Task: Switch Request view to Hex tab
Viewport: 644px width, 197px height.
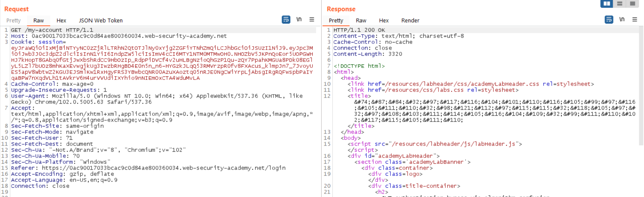Action: point(61,21)
